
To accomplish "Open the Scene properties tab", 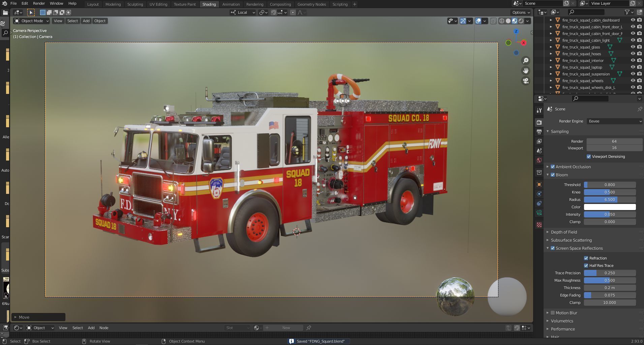I will click(539, 151).
